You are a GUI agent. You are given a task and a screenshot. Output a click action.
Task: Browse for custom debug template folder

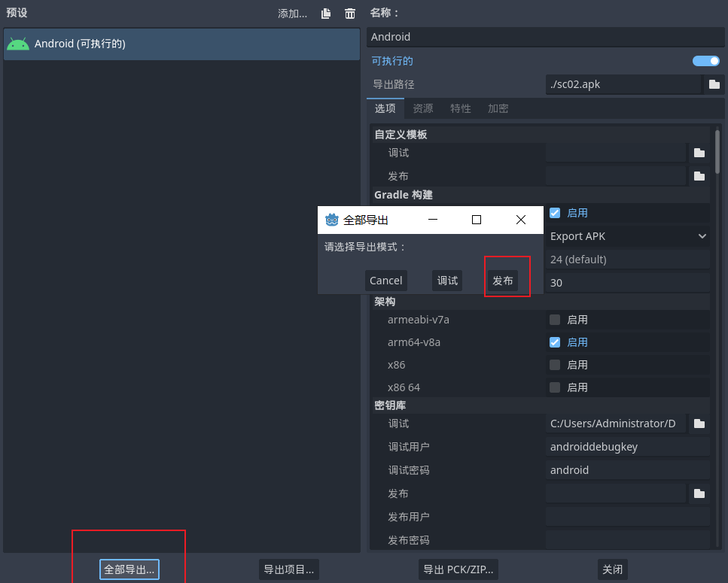[699, 153]
